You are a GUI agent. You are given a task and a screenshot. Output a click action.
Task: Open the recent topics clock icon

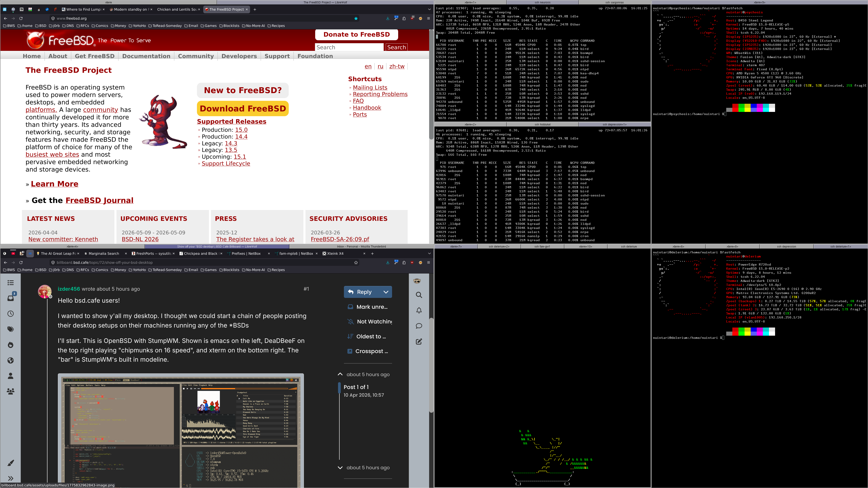click(11, 314)
